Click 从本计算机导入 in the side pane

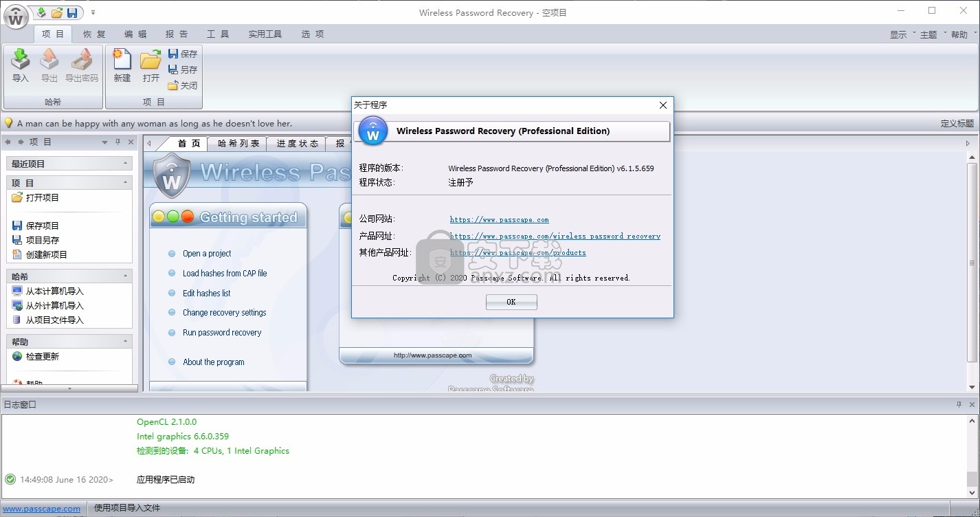pyautogui.click(x=48, y=291)
